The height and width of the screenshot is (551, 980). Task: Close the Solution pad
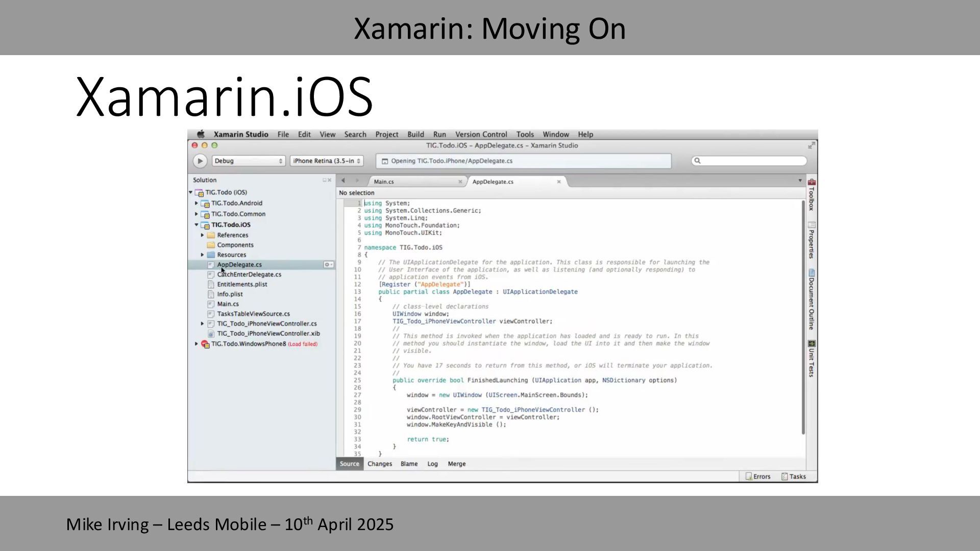[x=330, y=180]
